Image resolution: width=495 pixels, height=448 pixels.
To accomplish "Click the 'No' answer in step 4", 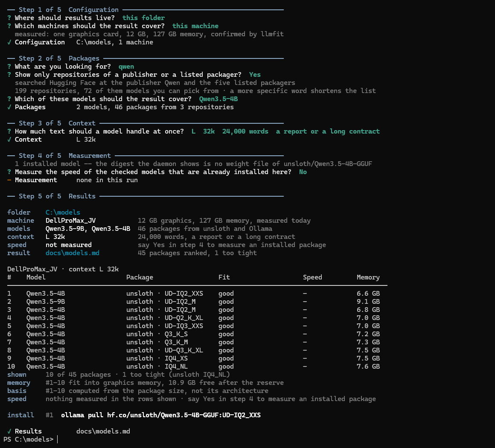I will (303, 172).
